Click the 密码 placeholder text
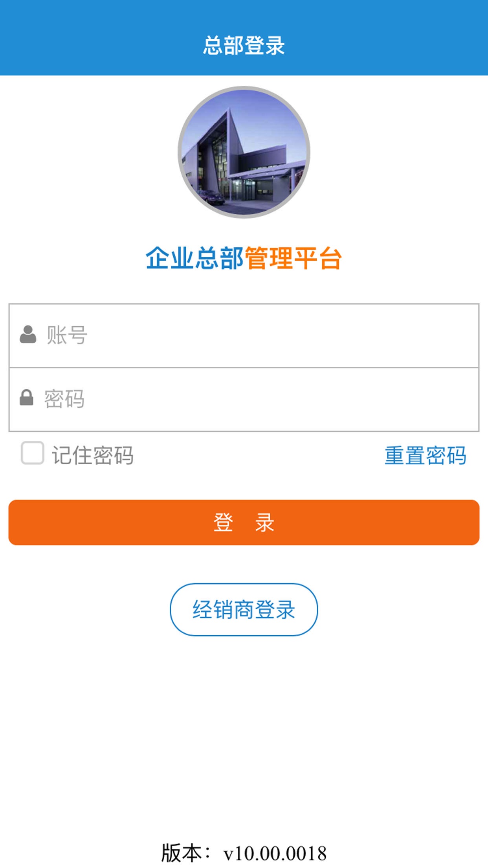488x868 pixels. click(x=64, y=399)
